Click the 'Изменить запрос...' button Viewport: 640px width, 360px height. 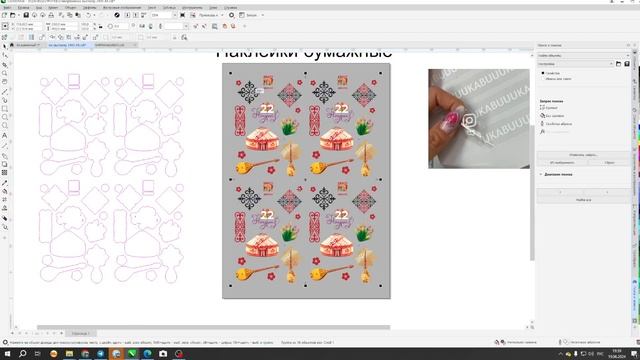pyautogui.click(x=583, y=155)
